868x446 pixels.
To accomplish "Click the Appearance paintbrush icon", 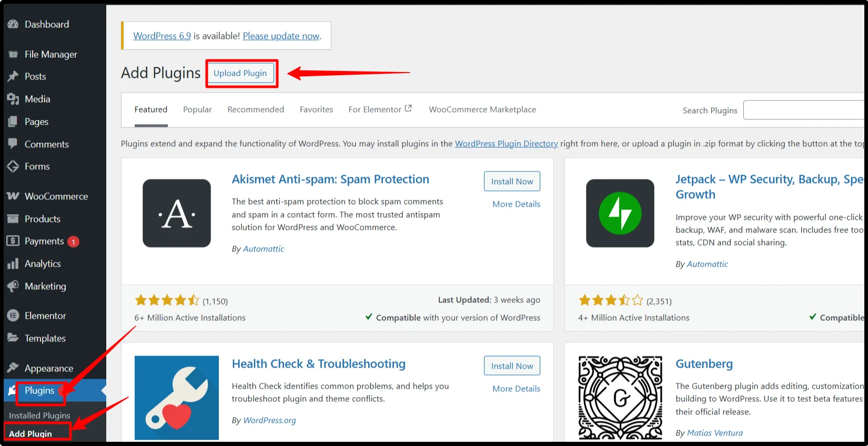I will point(13,368).
